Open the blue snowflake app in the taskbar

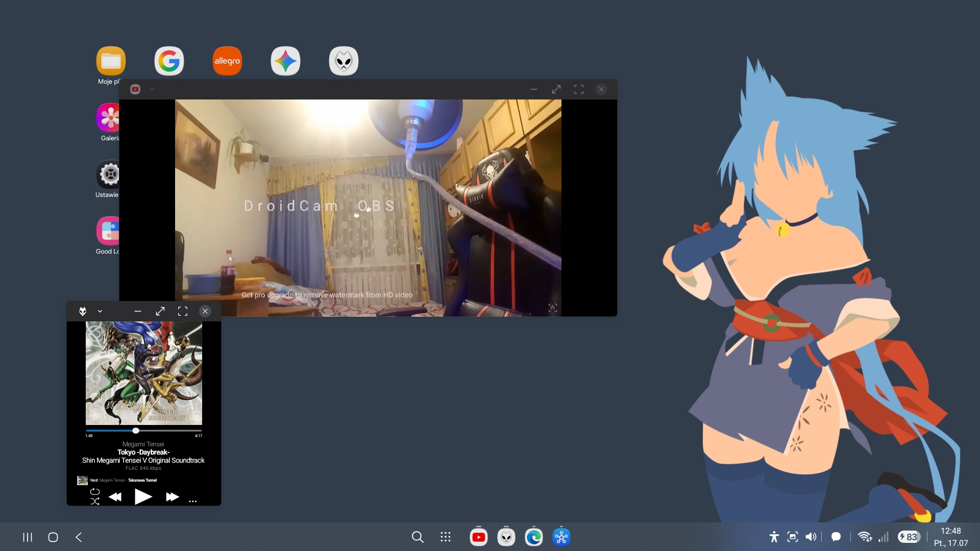click(561, 537)
